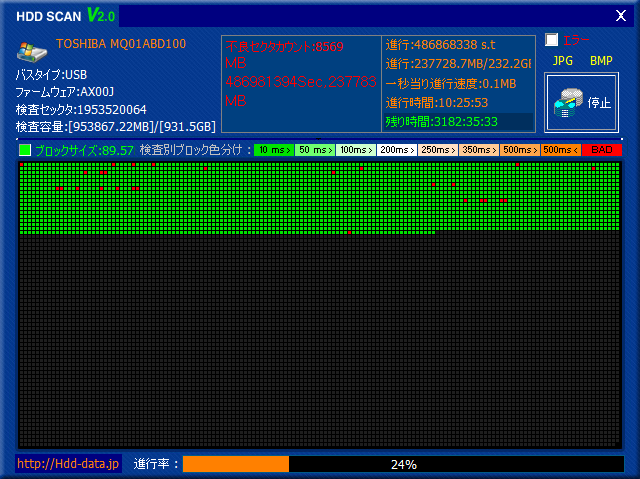
Task: Select the 250ms legend swatch
Action: [x=437, y=149]
